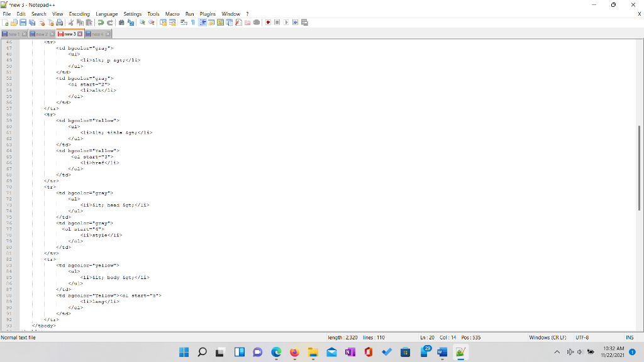Click the Print toolbar icon
Viewport: 644px width, 362px height.
pos(60,22)
